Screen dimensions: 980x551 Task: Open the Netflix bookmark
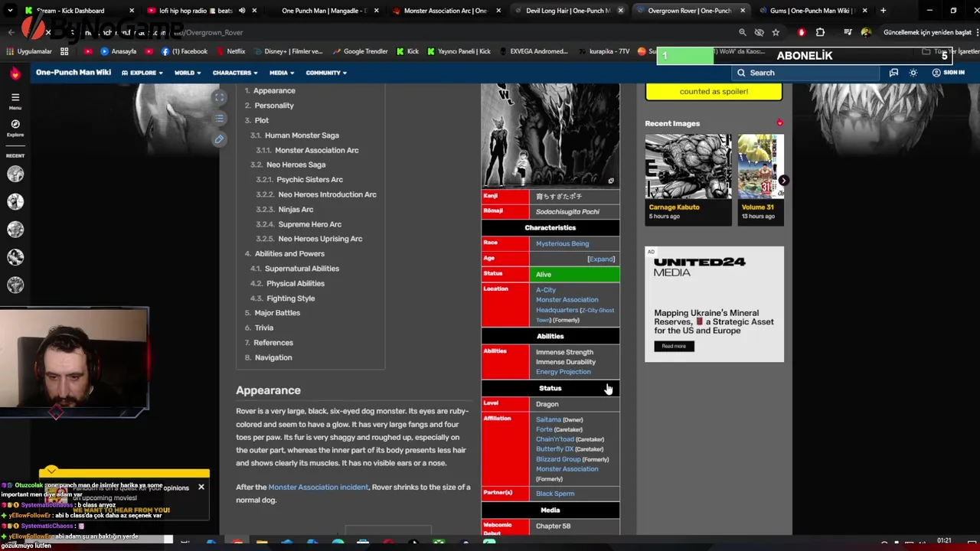point(230,51)
